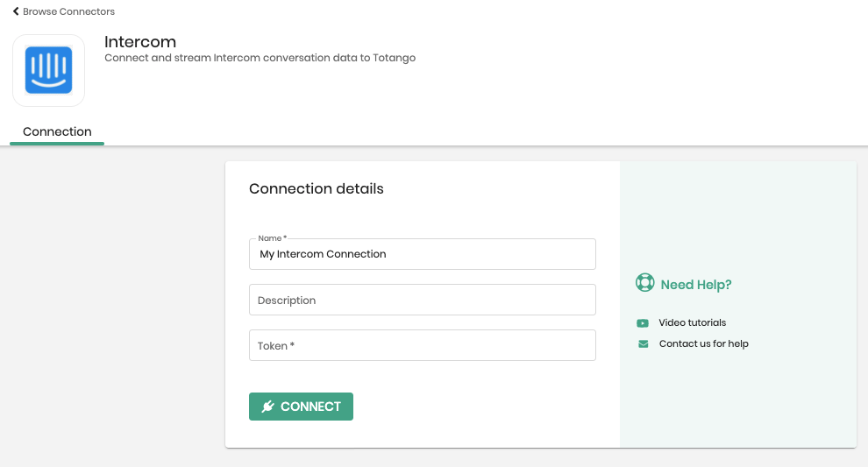Open the Connection tab

click(x=57, y=131)
